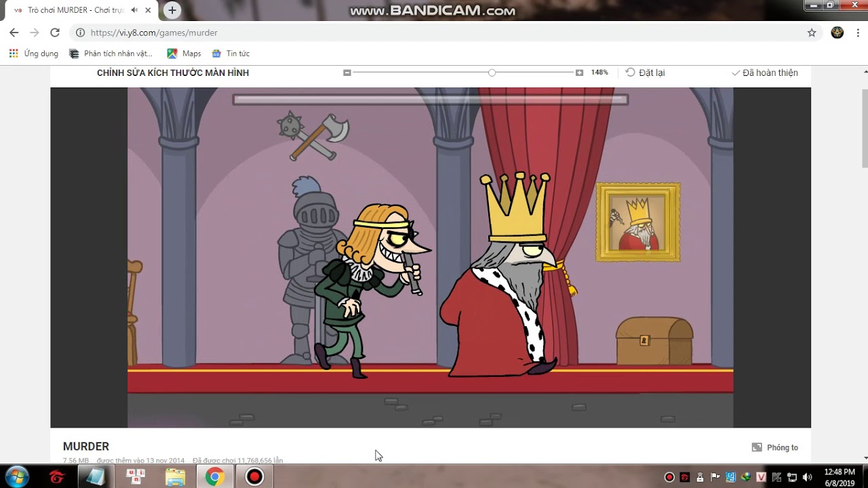
Task: Click the red V tray icon
Action: [761, 477]
